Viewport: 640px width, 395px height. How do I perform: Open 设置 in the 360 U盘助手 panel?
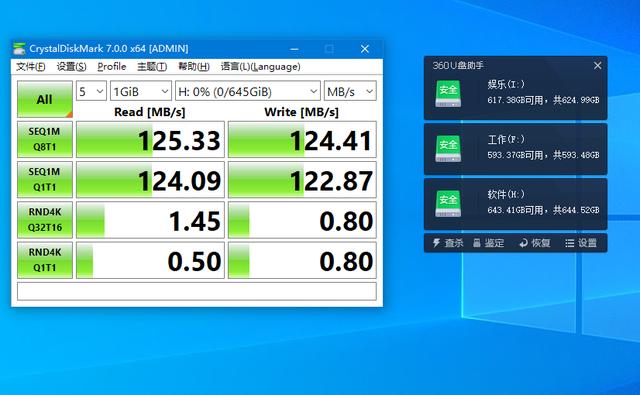581,243
